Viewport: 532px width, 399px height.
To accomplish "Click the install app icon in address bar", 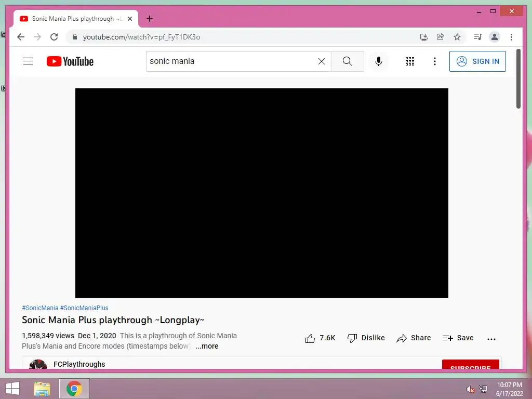I will point(423,37).
